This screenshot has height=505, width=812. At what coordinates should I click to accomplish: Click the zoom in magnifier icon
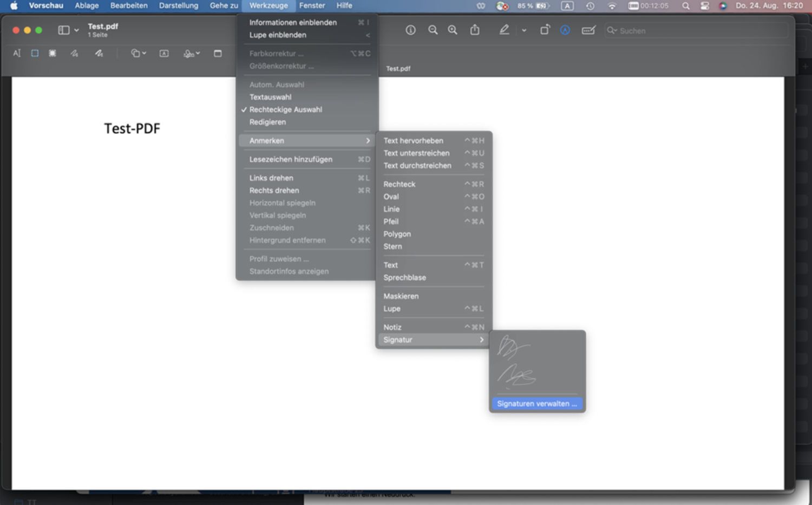(453, 30)
